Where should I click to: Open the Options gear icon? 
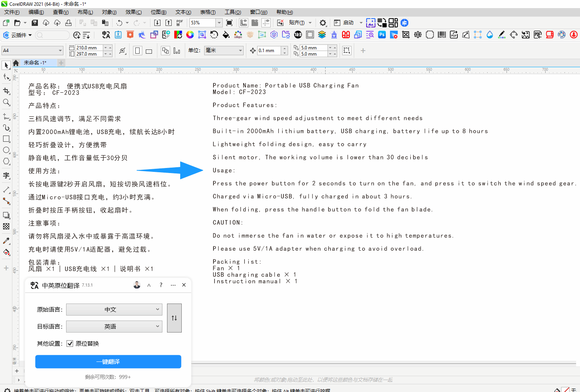(x=323, y=23)
